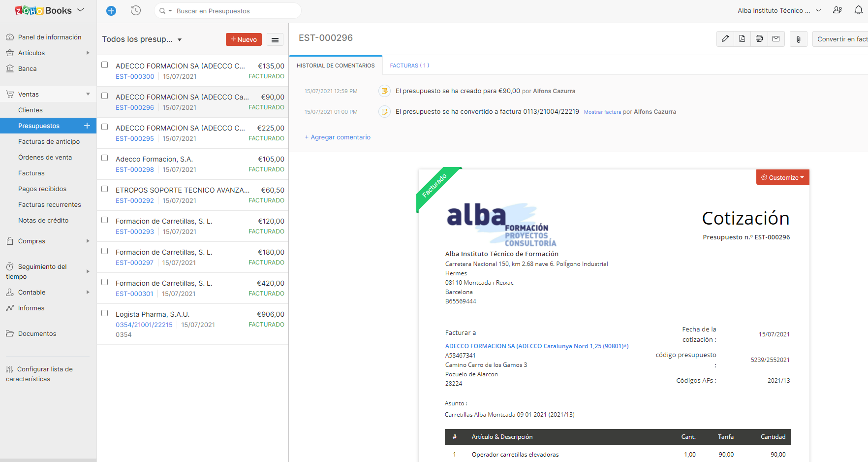Click the Configurar lista sliders icon
This screenshot has width=868, height=462.
pyautogui.click(x=9, y=369)
